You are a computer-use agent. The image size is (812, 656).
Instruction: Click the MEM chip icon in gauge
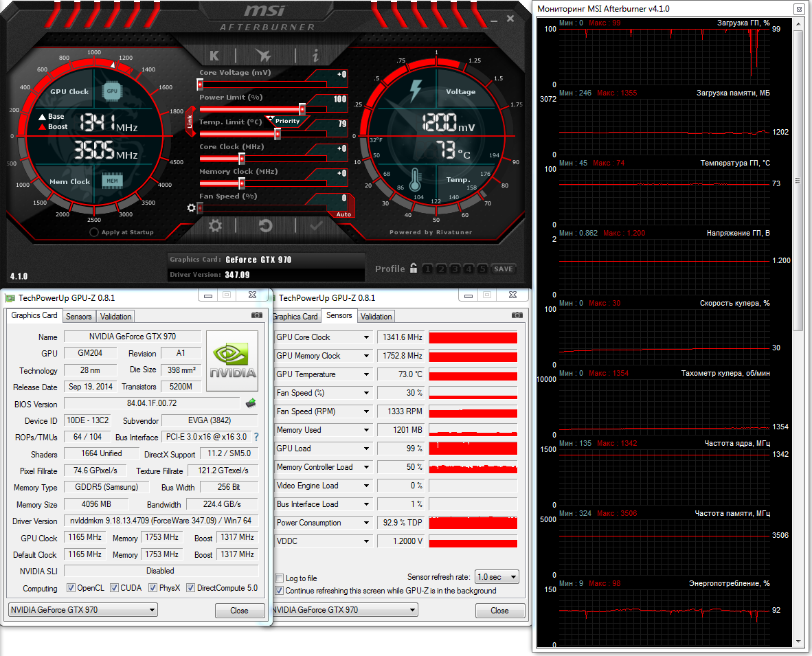113,181
